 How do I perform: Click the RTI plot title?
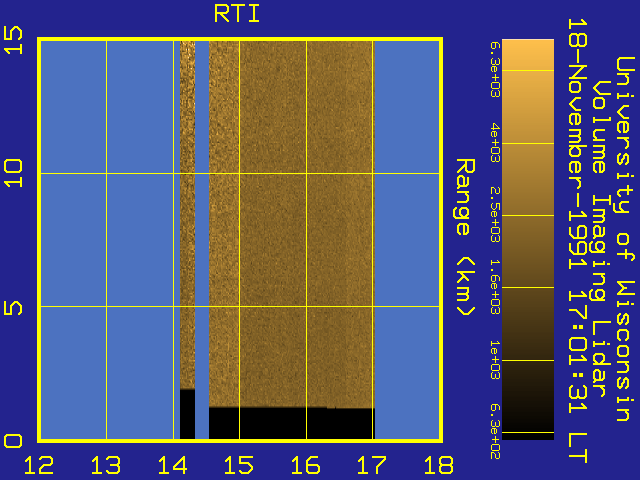coord(237,14)
